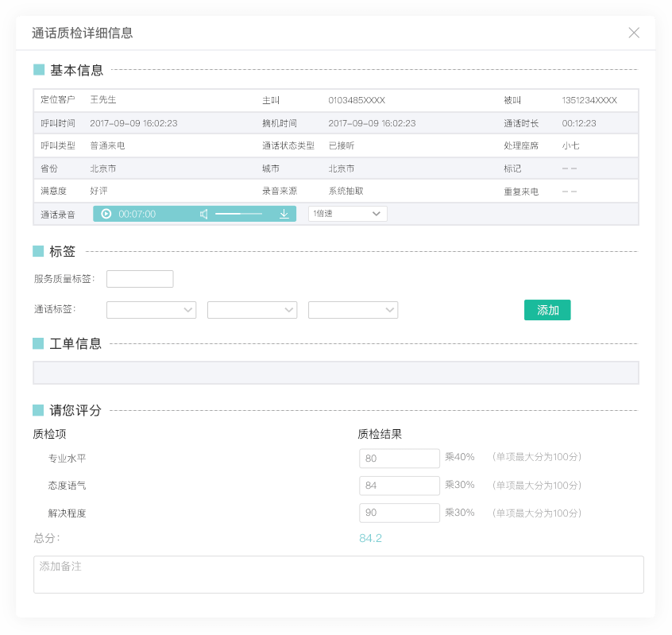Screen dimensions: 672x635
Task: Click the teal square beside 标签
Action: pyautogui.click(x=38, y=251)
